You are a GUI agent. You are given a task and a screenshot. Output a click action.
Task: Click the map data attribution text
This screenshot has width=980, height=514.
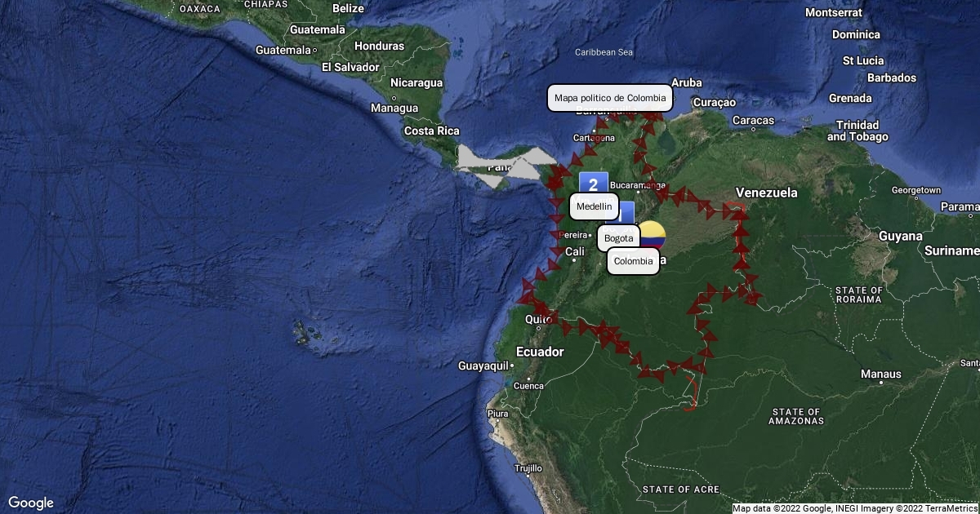(x=854, y=508)
